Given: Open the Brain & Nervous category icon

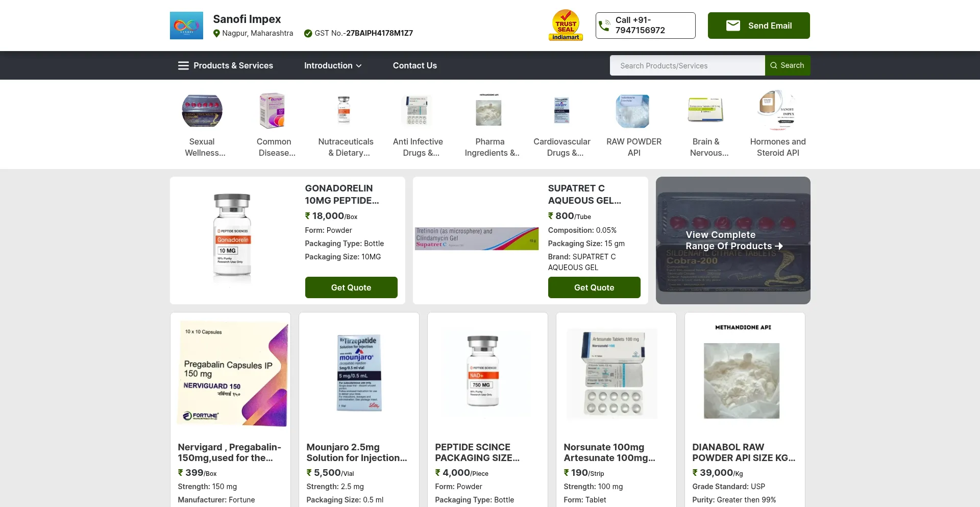Looking at the screenshot, I should (x=705, y=111).
